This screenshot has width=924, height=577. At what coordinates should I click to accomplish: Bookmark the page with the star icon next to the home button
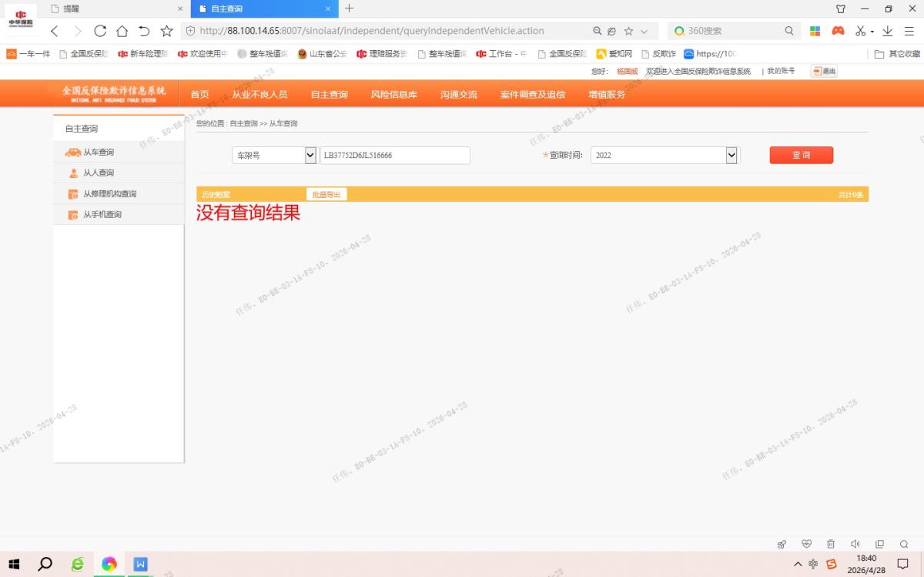click(x=166, y=31)
